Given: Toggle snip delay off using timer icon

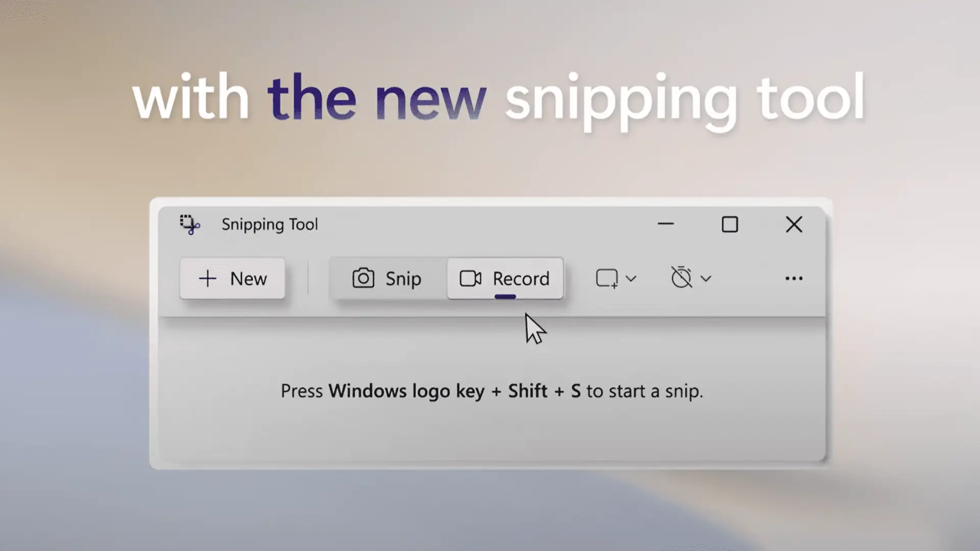Looking at the screenshot, I should (x=681, y=277).
